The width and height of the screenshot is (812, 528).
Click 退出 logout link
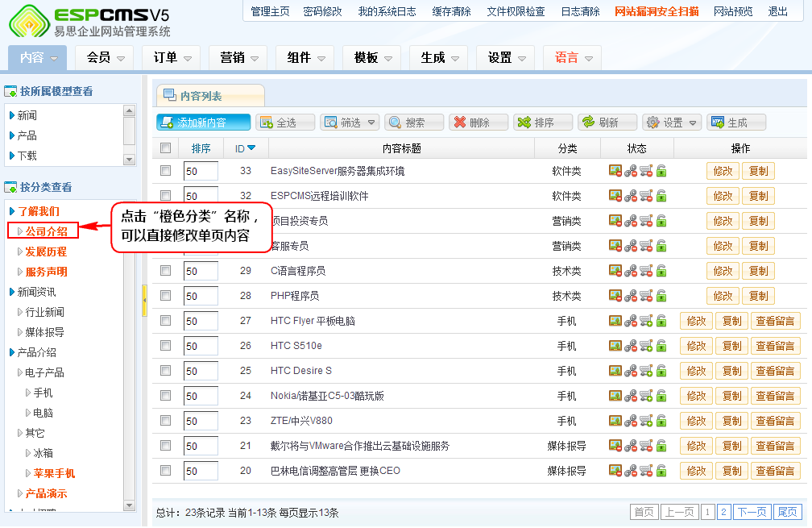tap(777, 12)
